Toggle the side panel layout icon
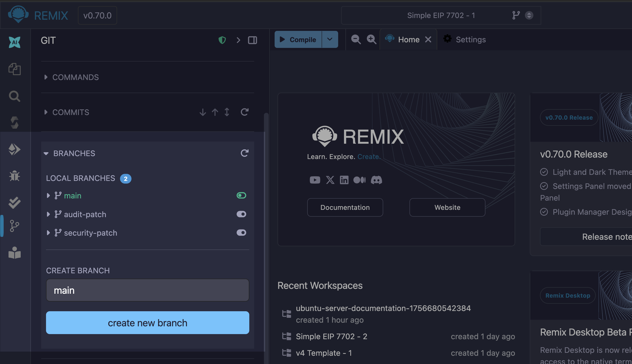Image resolution: width=632 pixels, height=364 pixels. [x=252, y=40]
